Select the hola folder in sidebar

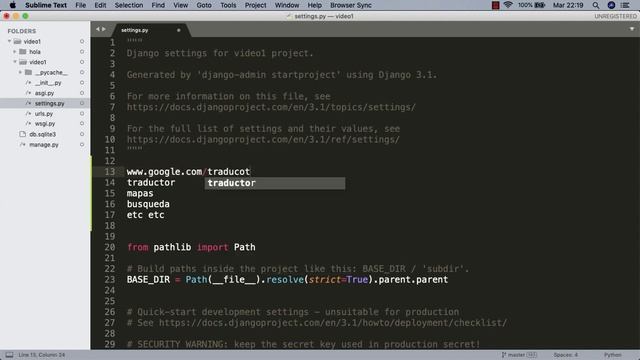(x=35, y=52)
